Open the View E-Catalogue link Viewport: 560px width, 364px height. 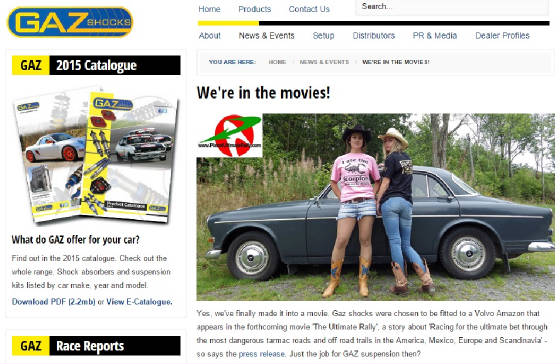point(139,302)
